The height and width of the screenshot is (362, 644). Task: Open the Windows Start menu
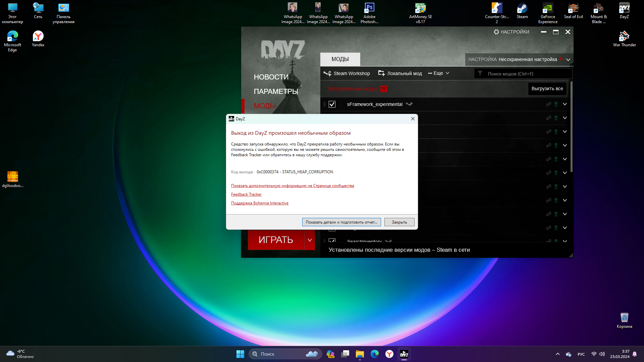point(240,354)
